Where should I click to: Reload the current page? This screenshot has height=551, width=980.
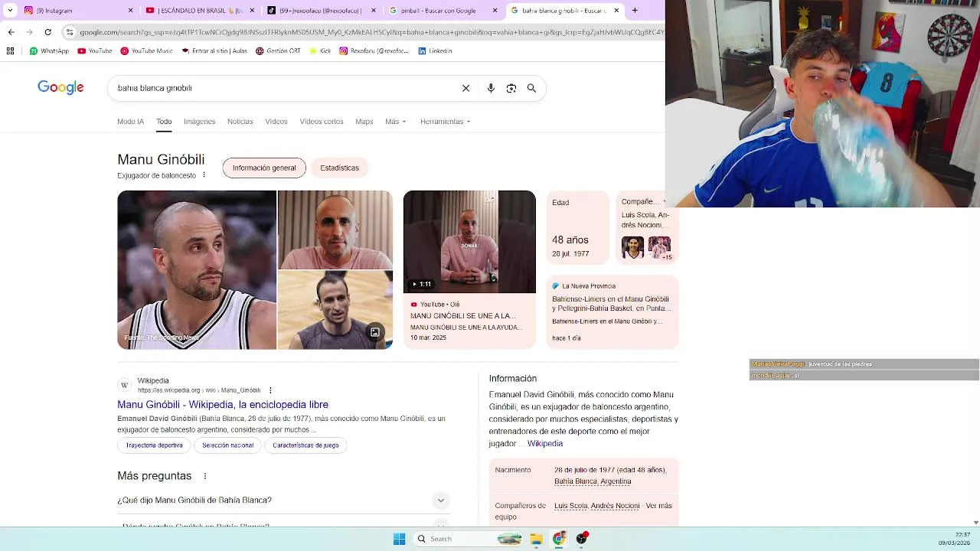[47, 32]
